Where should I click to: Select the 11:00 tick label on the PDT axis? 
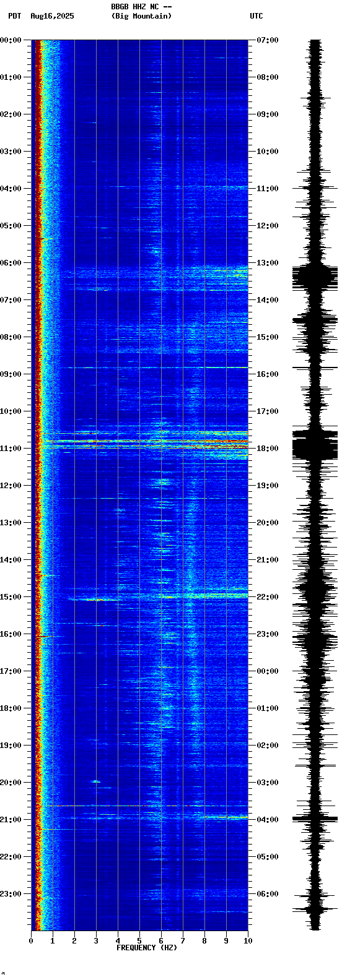click(x=11, y=449)
